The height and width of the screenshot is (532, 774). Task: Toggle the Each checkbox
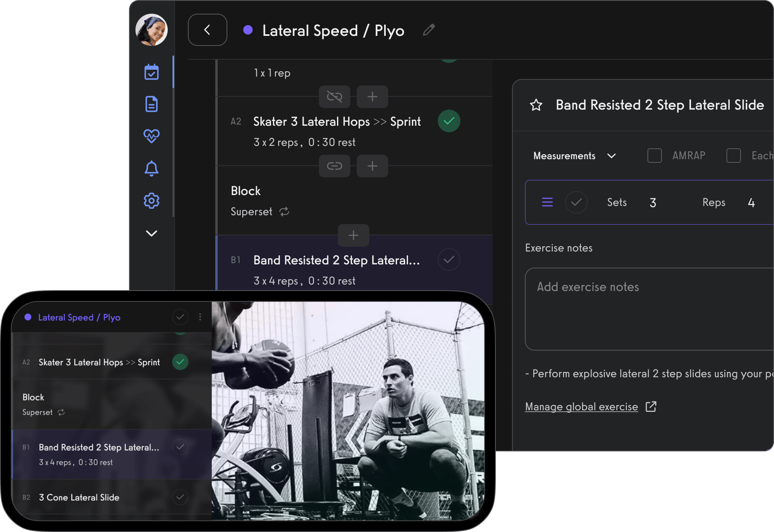[x=733, y=156]
